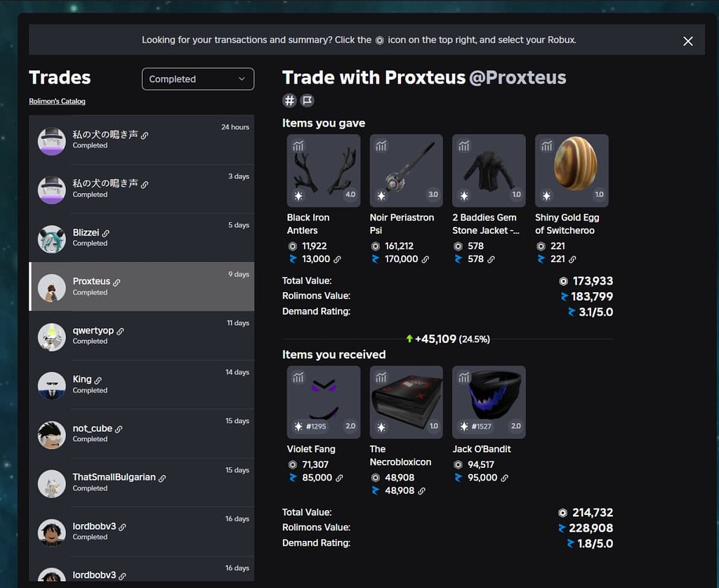Click the hashtag icon under the trade title
This screenshot has width=719, height=588.
(x=289, y=100)
